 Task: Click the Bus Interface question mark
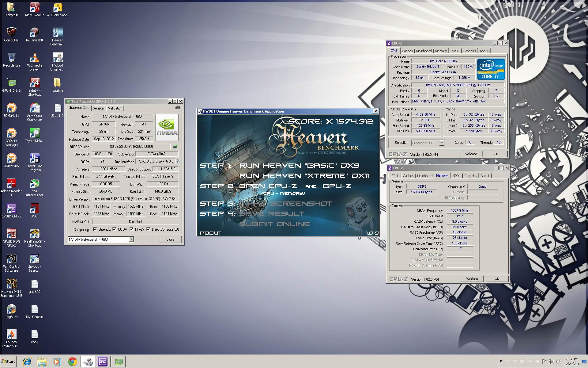(x=178, y=161)
